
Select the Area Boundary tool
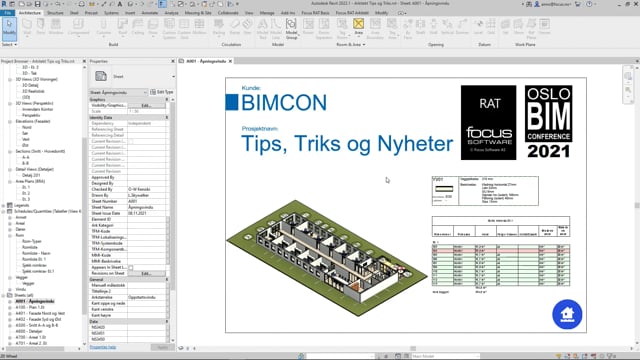coord(375,29)
